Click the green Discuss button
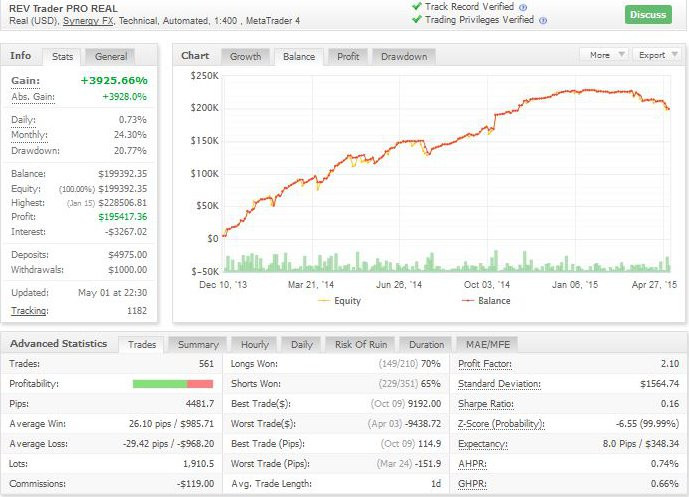This screenshot has width=689, height=497. 648,15
